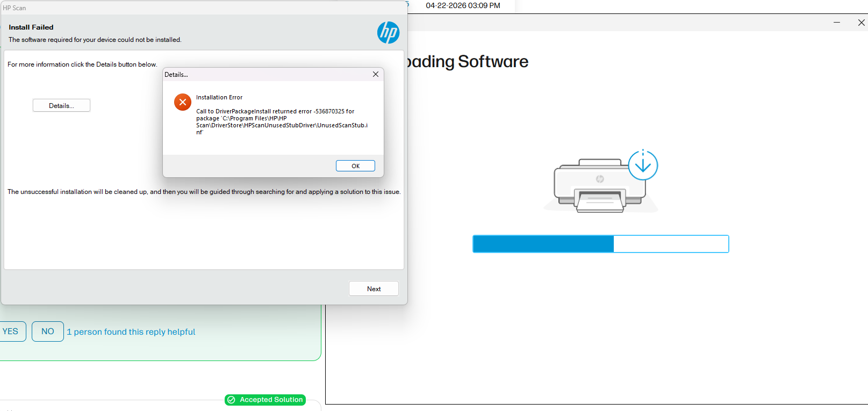Click the NO helpful reply button
The height and width of the screenshot is (411, 868).
[x=48, y=331]
